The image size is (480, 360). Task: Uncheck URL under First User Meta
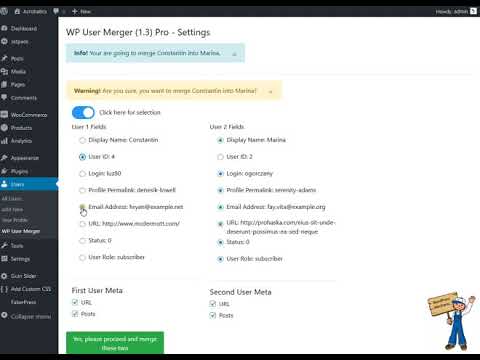coord(75,302)
